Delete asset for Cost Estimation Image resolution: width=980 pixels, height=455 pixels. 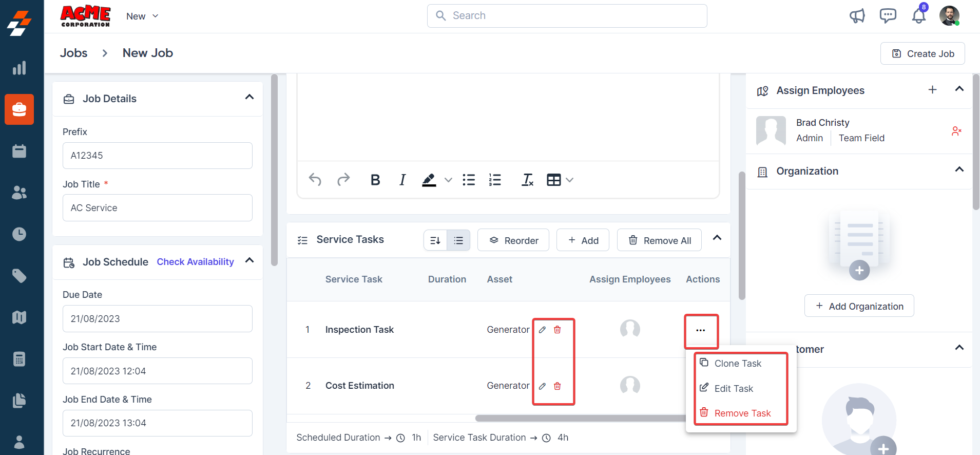coord(558,386)
